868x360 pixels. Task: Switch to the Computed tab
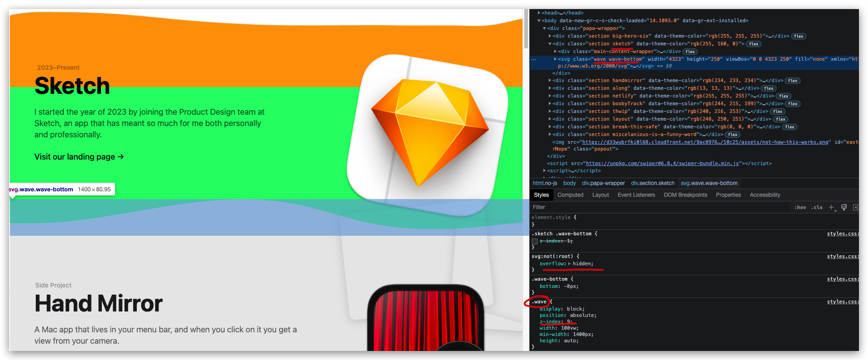pyautogui.click(x=571, y=195)
